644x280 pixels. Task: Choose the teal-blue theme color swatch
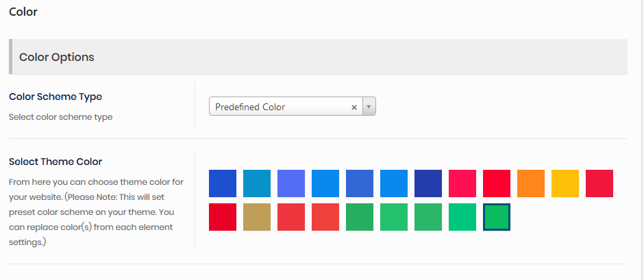[x=257, y=183]
